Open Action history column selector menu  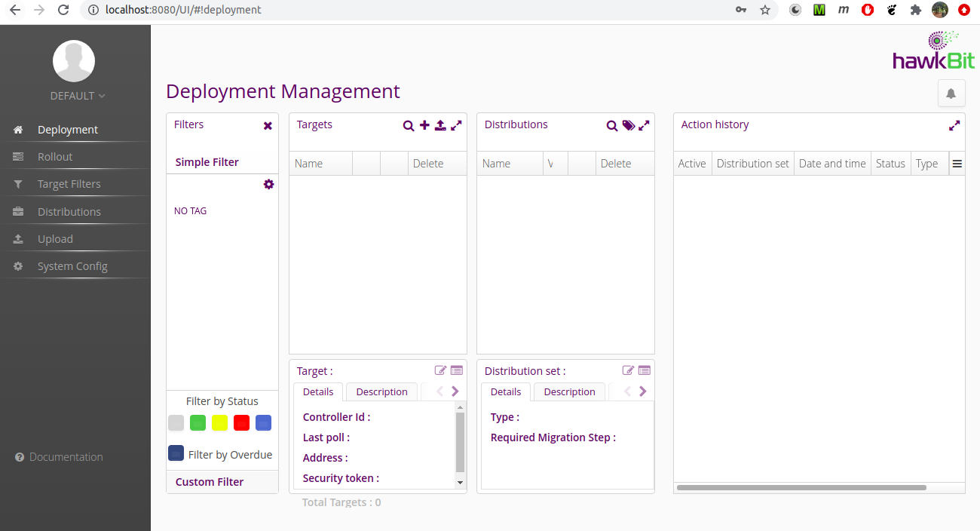pos(957,164)
